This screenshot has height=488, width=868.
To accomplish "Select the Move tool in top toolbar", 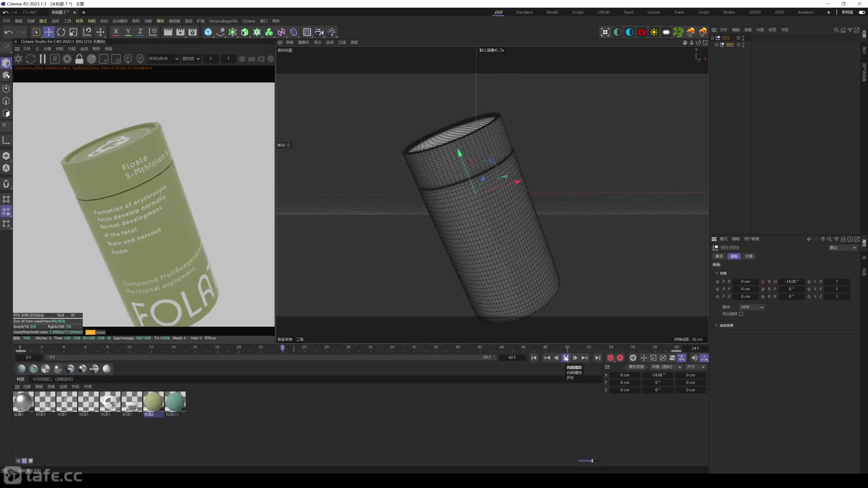I will [x=49, y=32].
